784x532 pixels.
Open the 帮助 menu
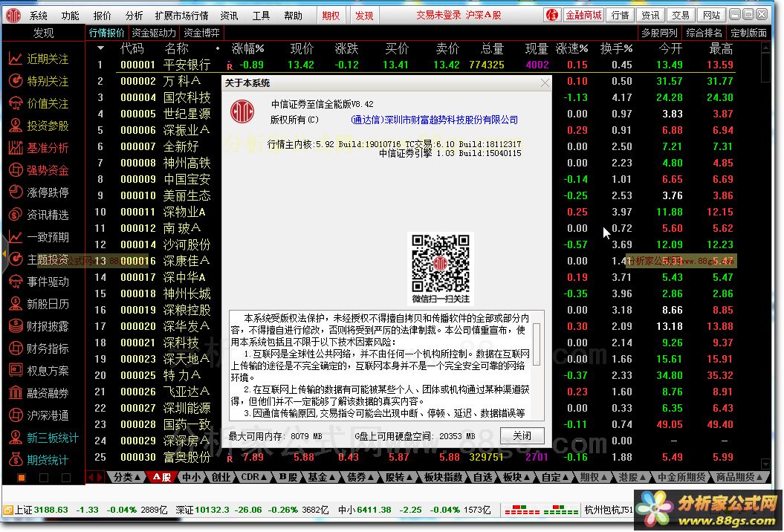pyautogui.click(x=293, y=16)
